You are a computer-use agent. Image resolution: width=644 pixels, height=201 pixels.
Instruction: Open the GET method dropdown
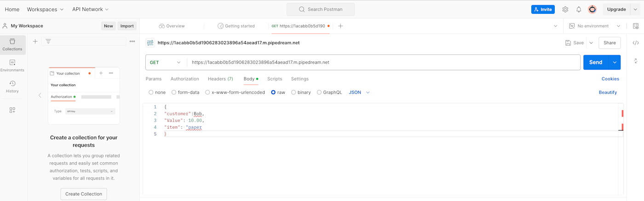[x=166, y=62]
